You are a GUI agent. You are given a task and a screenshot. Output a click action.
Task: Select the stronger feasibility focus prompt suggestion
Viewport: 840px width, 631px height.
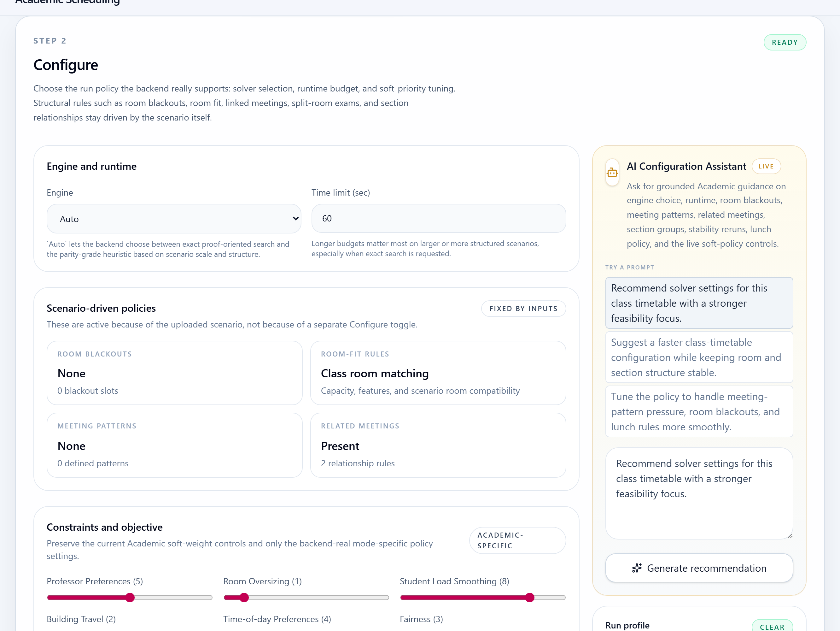(699, 303)
